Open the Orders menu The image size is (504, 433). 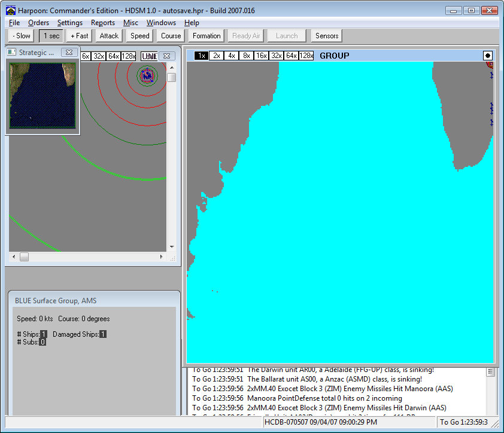click(38, 23)
